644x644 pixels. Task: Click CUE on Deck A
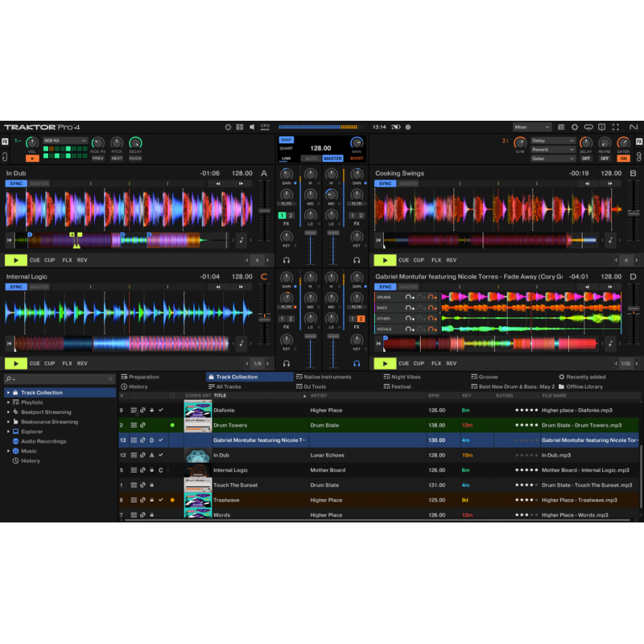35,260
